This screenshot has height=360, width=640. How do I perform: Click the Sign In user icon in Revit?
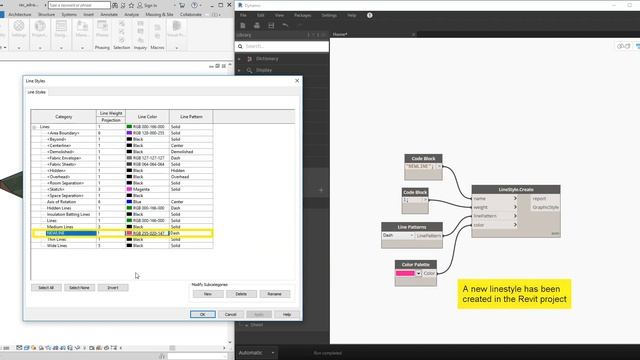[140, 5]
